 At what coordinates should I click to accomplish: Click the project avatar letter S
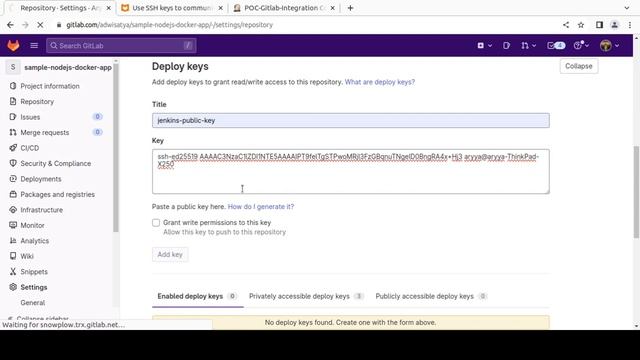coord(13,67)
